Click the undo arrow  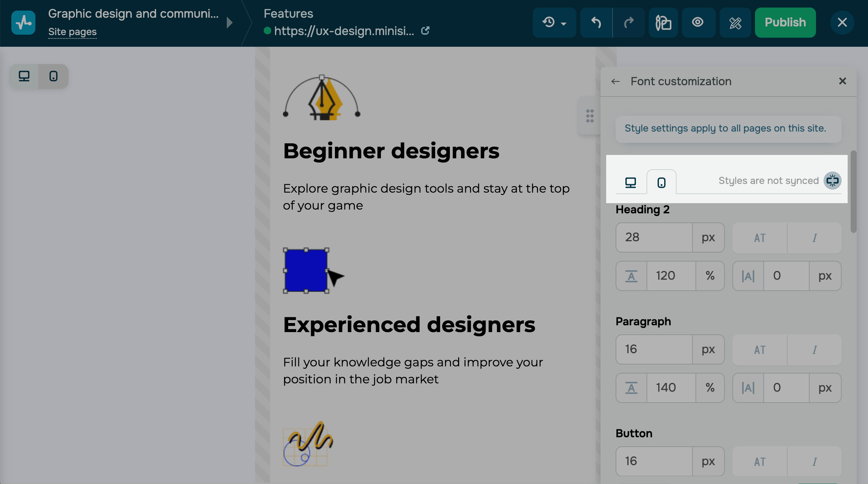(x=596, y=23)
